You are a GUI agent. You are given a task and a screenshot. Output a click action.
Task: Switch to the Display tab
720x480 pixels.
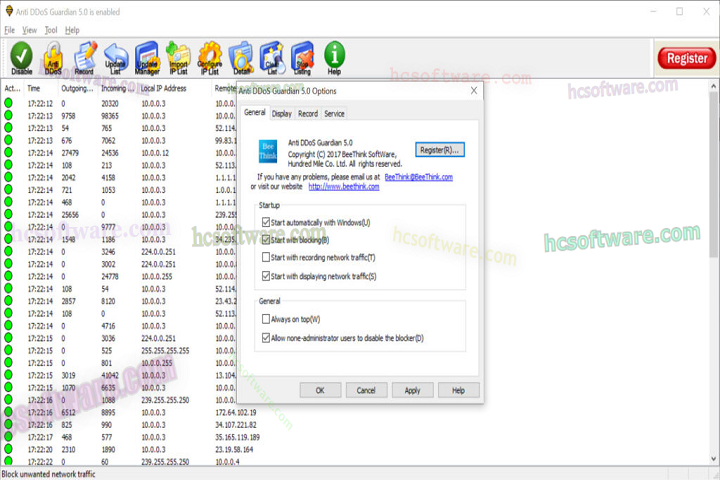(x=281, y=113)
